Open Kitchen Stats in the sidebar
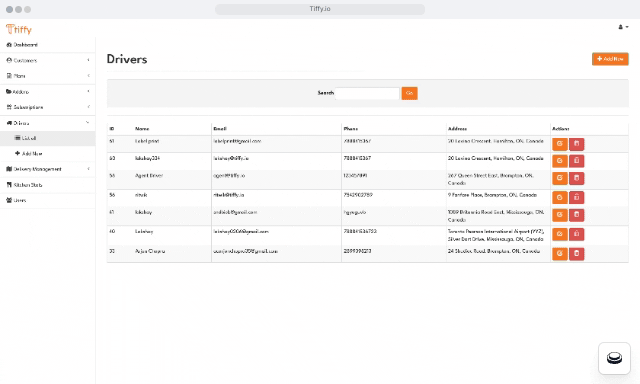Screen dimensions: 640x384 click(x=47, y=185)
